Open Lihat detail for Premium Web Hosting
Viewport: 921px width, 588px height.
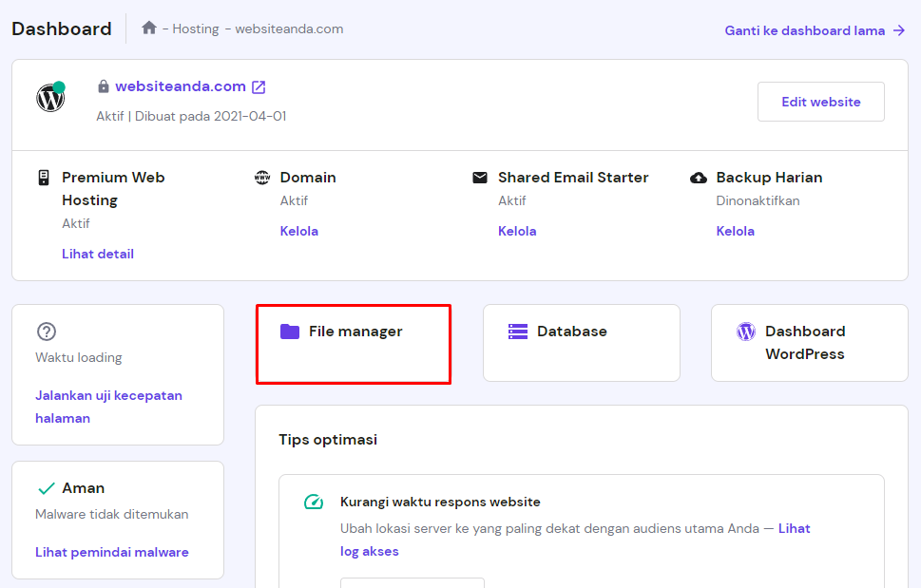[97, 254]
